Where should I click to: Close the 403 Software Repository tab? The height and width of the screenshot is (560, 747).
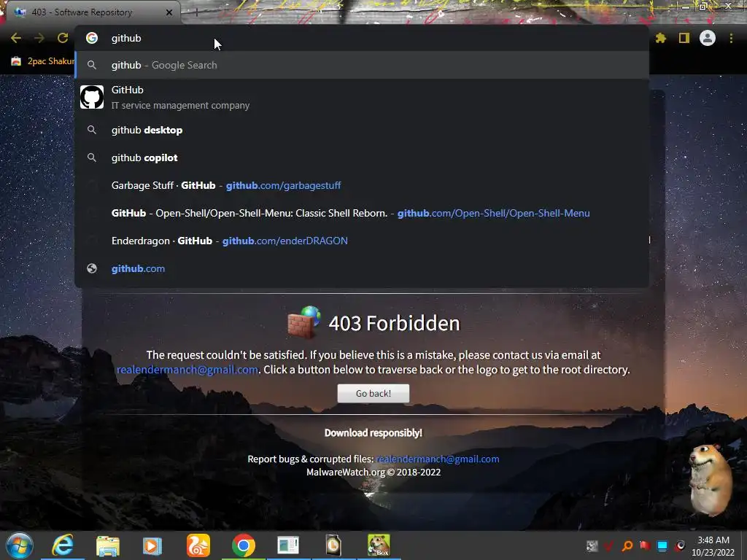169,12
